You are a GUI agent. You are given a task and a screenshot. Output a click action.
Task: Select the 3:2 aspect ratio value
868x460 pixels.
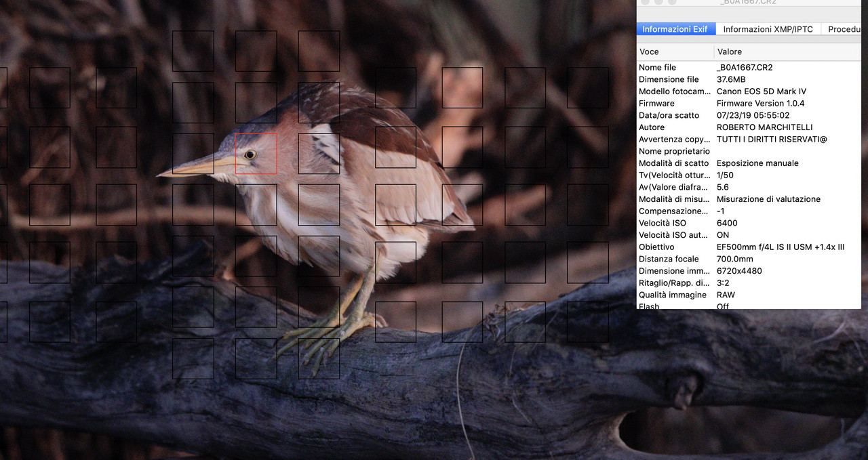pyautogui.click(x=723, y=283)
